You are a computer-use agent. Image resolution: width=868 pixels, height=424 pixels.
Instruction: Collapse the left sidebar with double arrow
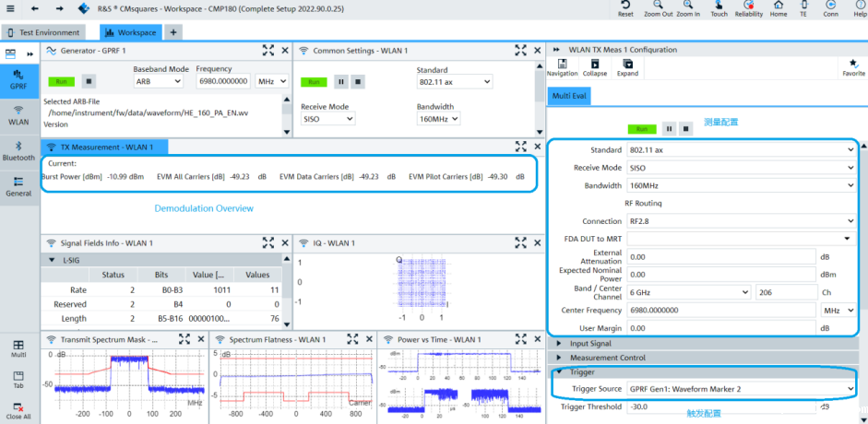click(x=30, y=54)
